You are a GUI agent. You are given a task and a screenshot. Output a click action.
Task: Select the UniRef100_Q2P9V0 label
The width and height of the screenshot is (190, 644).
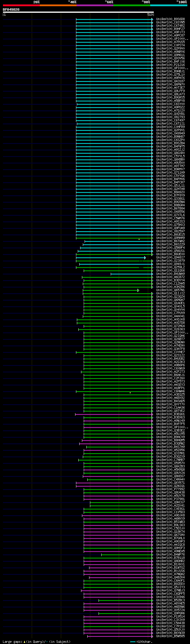(170, 48)
